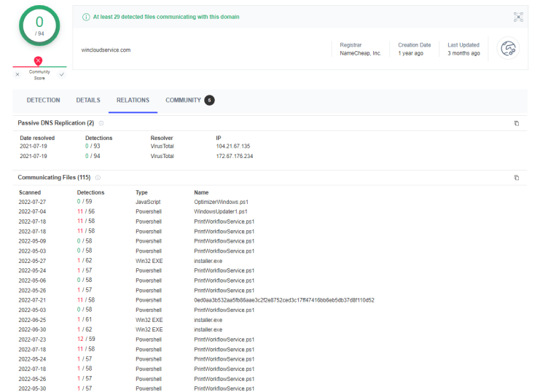The image size is (543, 392).
Task: Click info icon beside Communicating Files
Action: pos(98,178)
